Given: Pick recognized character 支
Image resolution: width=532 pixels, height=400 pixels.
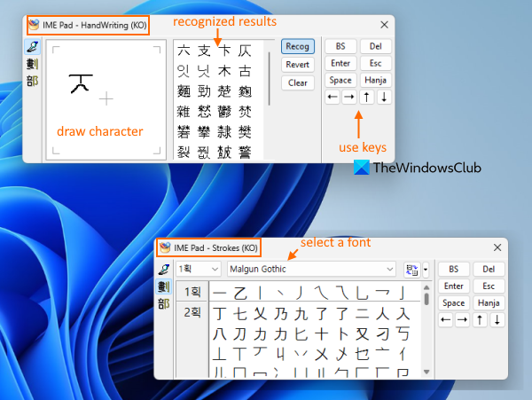Looking at the screenshot, I should (x=204, y=51).
